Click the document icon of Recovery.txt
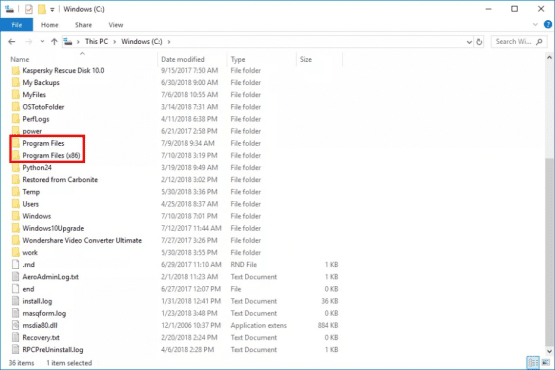555x370 pixels. (x=15, y=337)
